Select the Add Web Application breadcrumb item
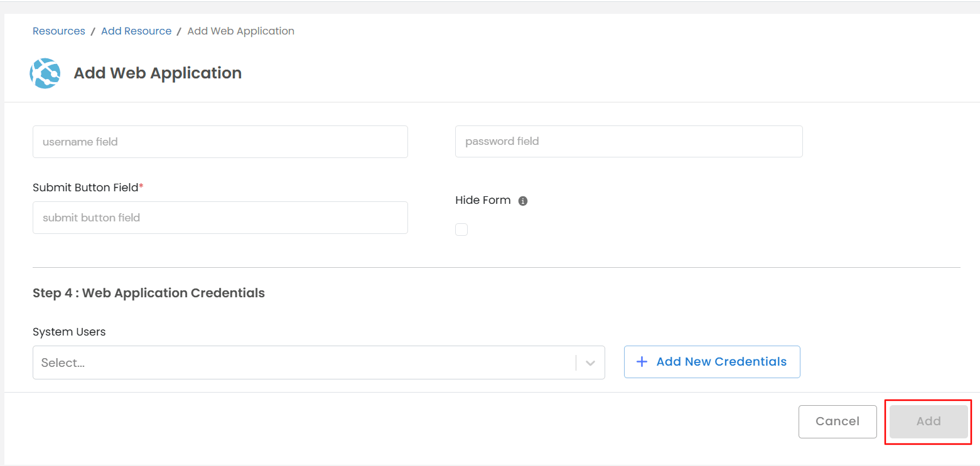 click(x=240, y=31)
